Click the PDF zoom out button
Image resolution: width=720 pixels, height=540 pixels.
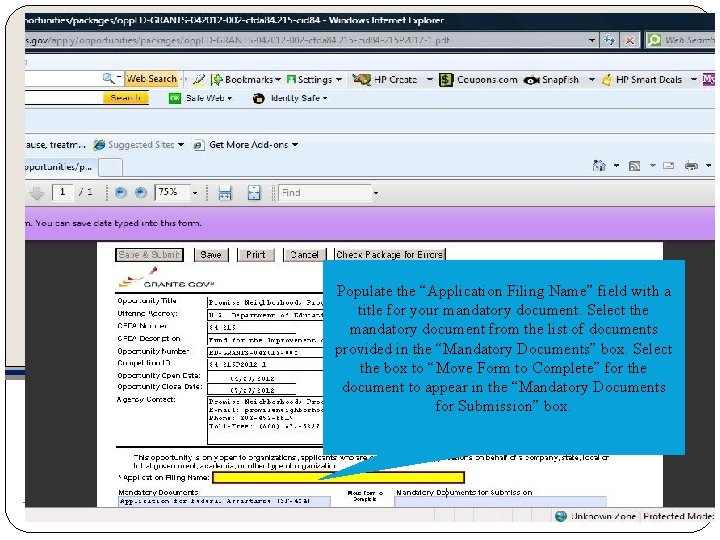tap(120, 192)
